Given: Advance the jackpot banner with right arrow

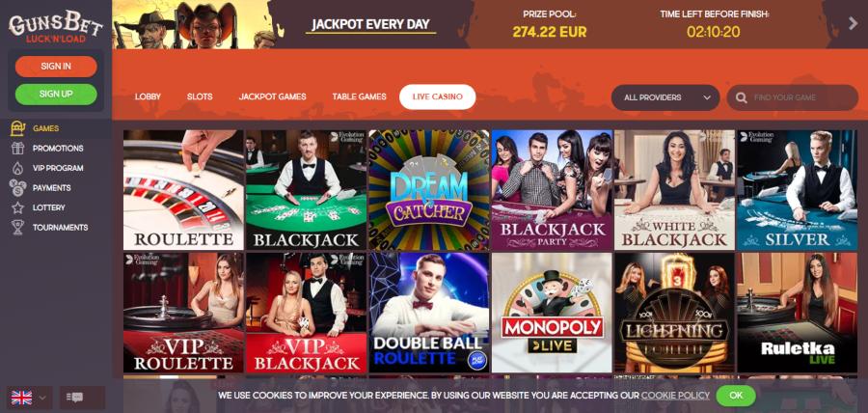Looking at the screenshot, I should pyautogui.click(x=854, y=23).
